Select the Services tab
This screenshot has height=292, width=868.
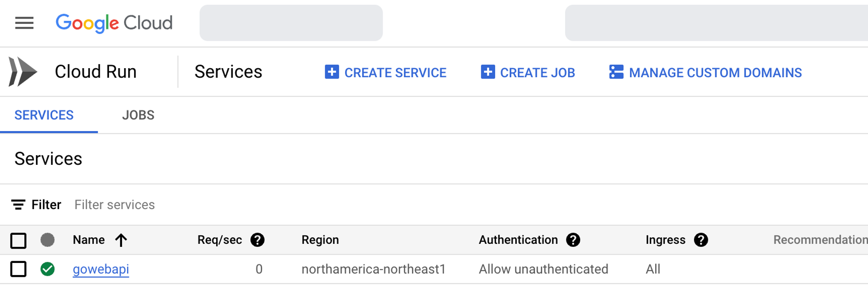click(x=44, y=115)
